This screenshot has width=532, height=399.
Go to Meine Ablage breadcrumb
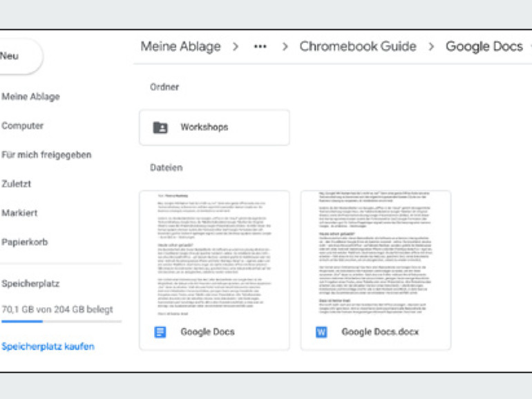point(180,46)
